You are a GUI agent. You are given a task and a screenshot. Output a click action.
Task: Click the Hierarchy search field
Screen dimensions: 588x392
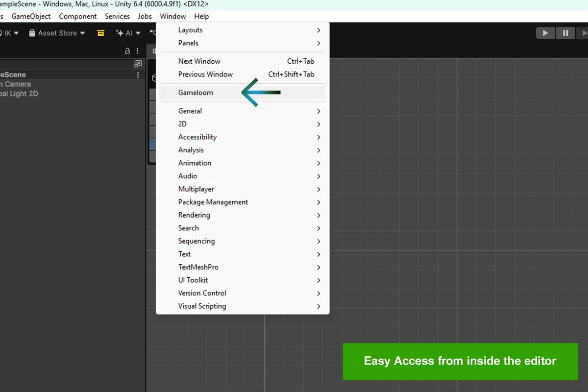pos(66,64)
